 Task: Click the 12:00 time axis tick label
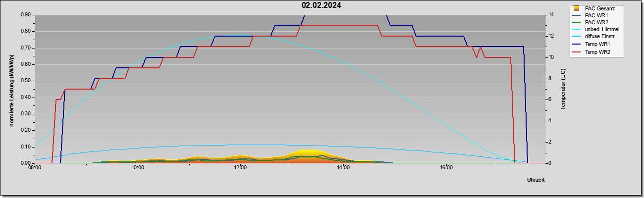point(240,167)
